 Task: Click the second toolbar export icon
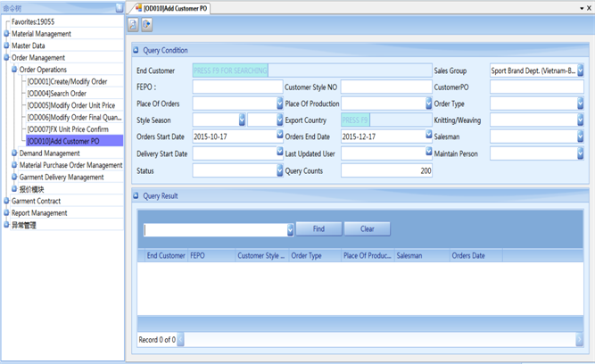tap(147, 25)
